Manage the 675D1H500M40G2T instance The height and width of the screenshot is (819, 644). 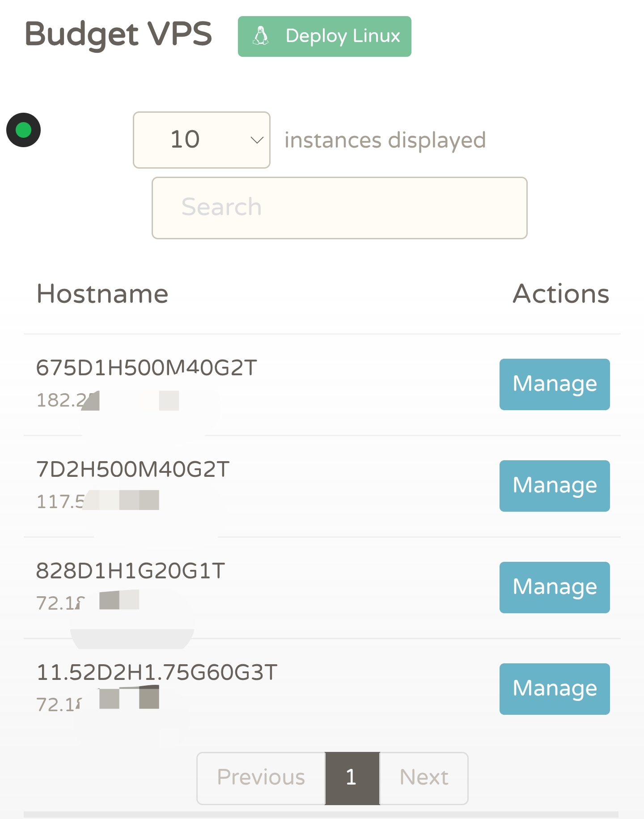[555, 384]
